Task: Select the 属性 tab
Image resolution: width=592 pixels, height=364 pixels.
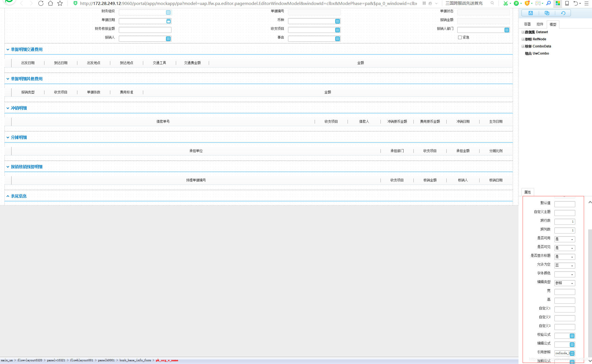Action: point(528,192)
